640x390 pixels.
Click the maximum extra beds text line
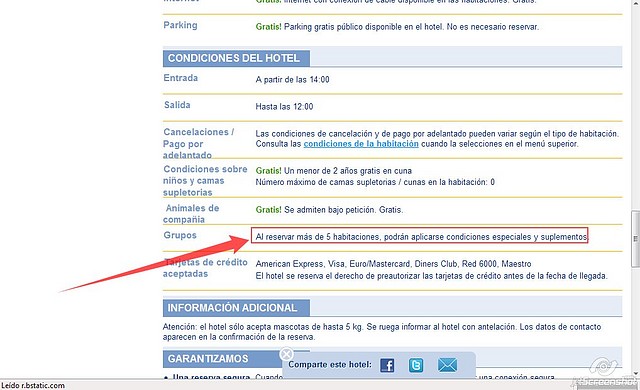(x=375, y=182)
